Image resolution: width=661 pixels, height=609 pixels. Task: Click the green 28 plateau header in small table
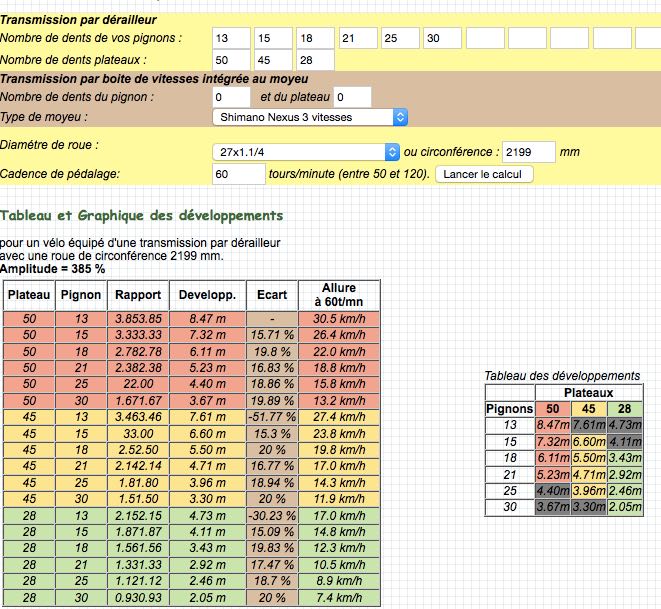click(625, 409)
